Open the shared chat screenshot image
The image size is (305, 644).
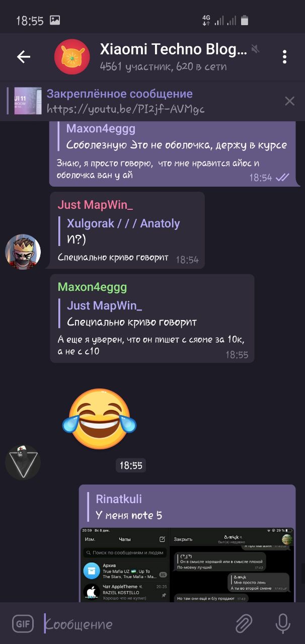187,565
